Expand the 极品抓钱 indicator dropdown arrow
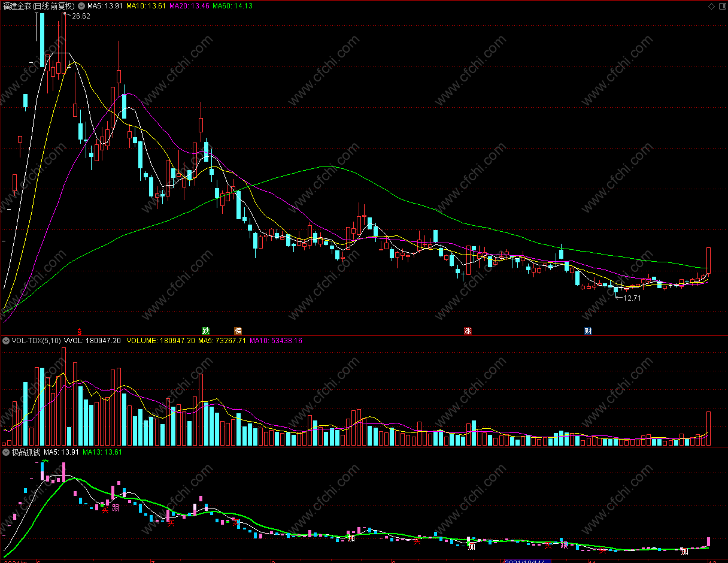The width and height of the screenshot is (728, 563). (7, 452)
